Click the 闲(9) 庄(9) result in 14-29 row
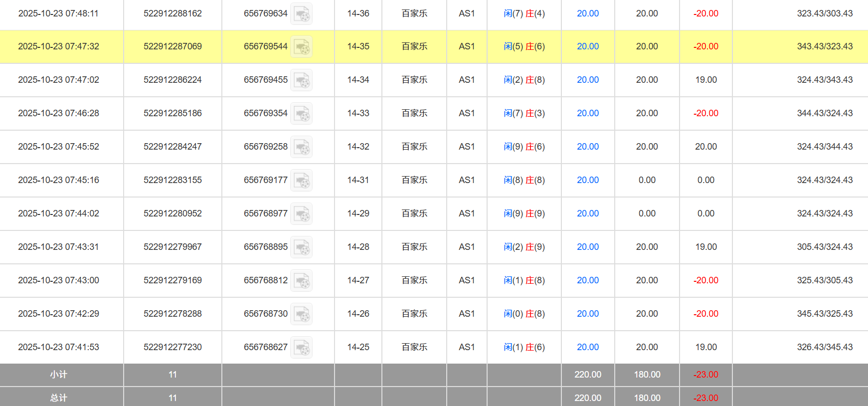The width and height of the screenshot is (868, 406). pyautogui.click(x=524, y=213)
